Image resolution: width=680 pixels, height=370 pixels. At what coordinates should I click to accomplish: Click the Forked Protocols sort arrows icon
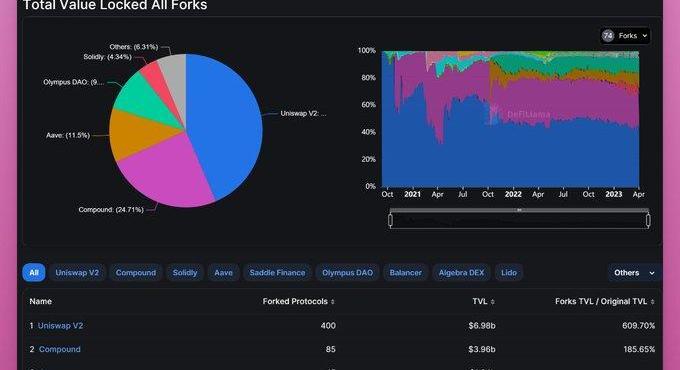pos(333,301)
